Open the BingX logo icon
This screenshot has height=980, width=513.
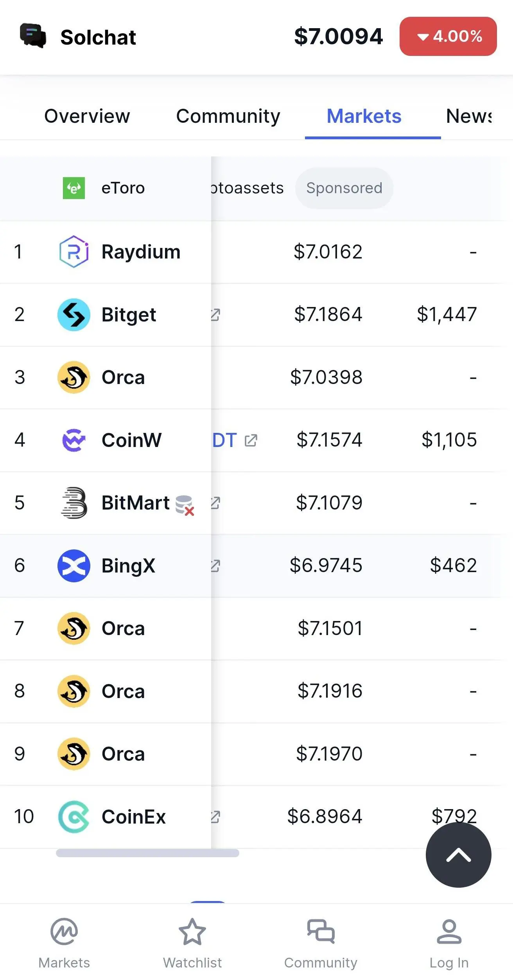74,565
